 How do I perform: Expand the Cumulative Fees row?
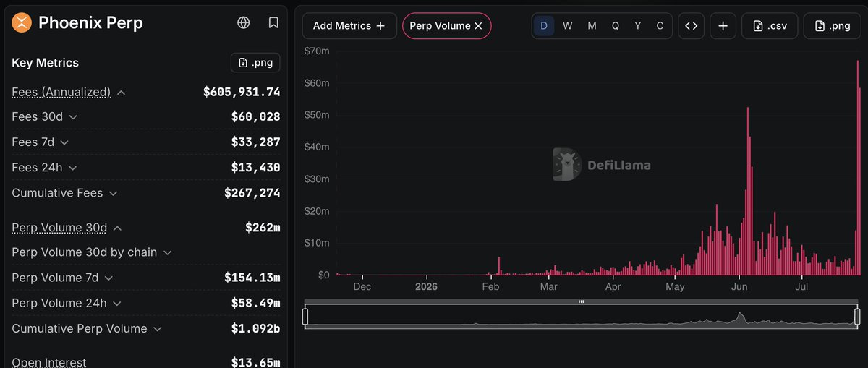point(113,194)
